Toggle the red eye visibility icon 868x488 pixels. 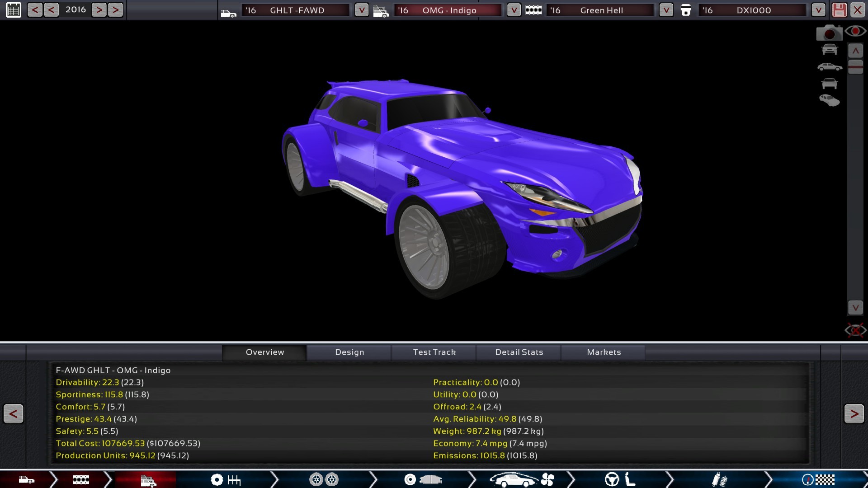(855, 31)
